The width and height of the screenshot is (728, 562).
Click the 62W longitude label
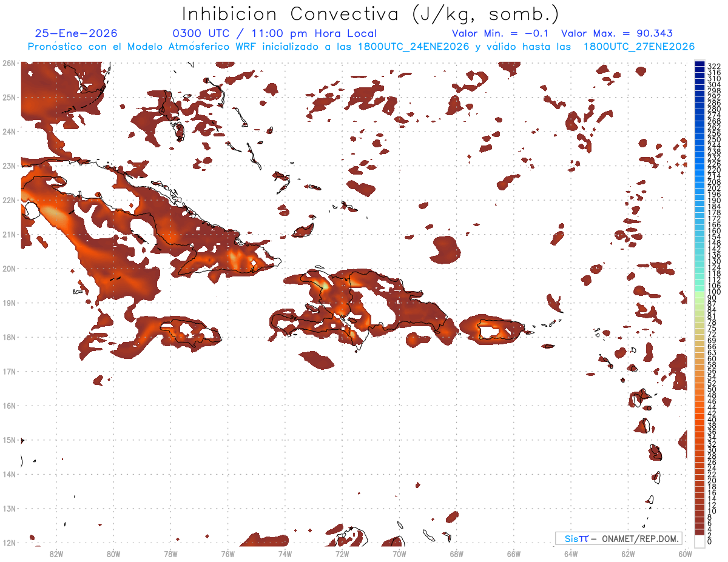[628, 554]
